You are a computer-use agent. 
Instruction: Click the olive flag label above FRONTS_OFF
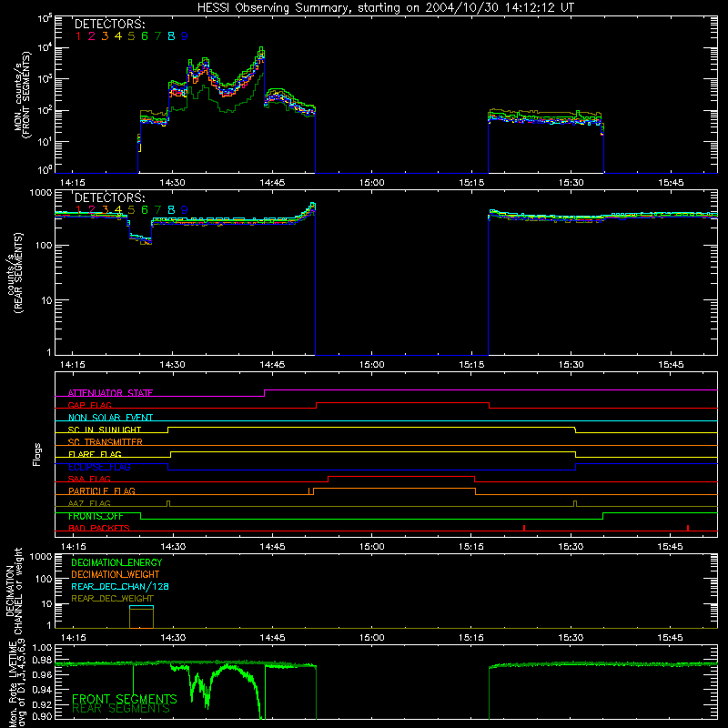pyautogui.click(x=89, y=503)
